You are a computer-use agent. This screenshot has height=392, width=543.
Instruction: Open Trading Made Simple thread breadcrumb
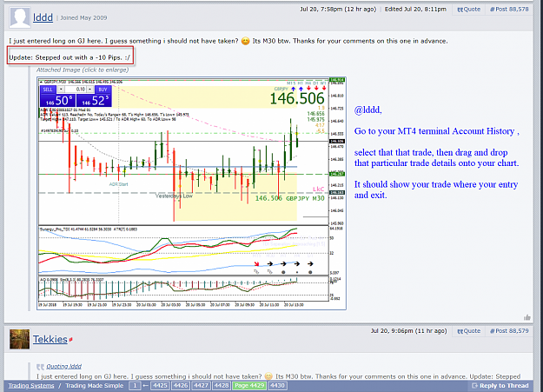94,386
